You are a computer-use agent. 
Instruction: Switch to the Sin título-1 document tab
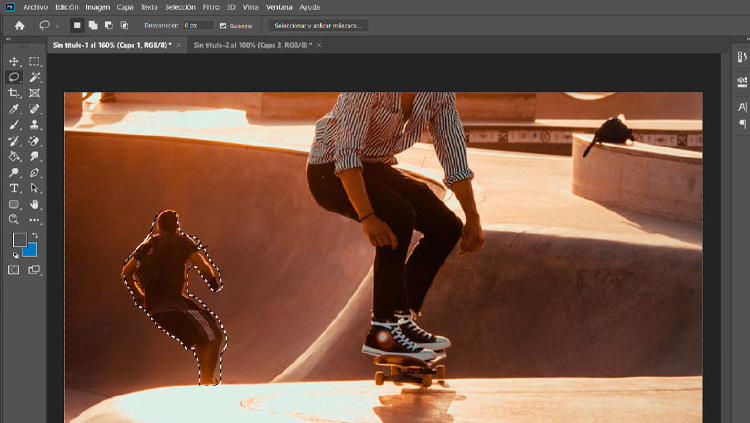click(x=112, y=45)
